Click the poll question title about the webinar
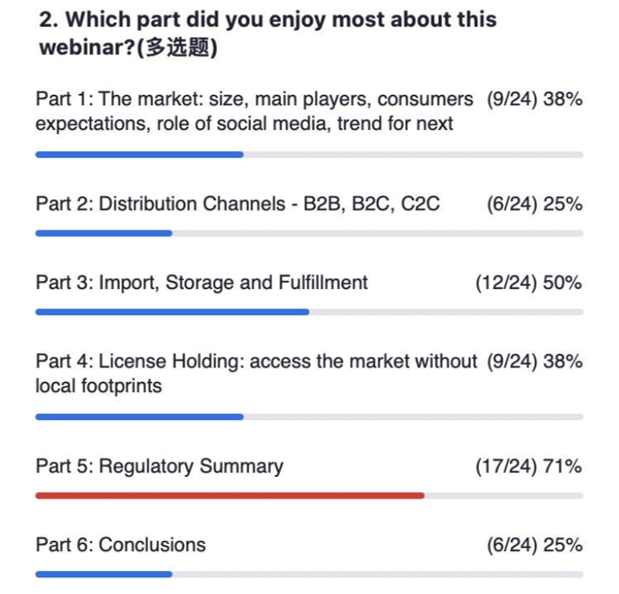 pyautogui.click(x=268, y=34)
